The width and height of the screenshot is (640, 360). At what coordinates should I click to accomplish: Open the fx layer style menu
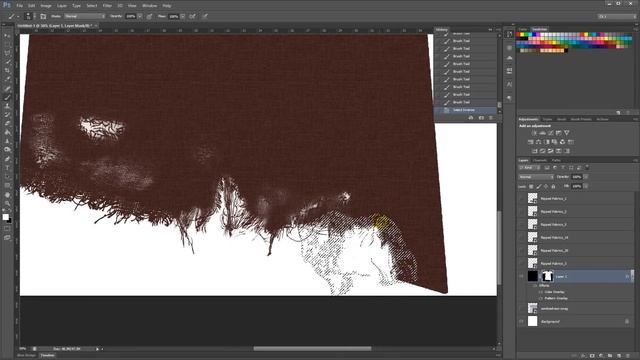[583, 356]
